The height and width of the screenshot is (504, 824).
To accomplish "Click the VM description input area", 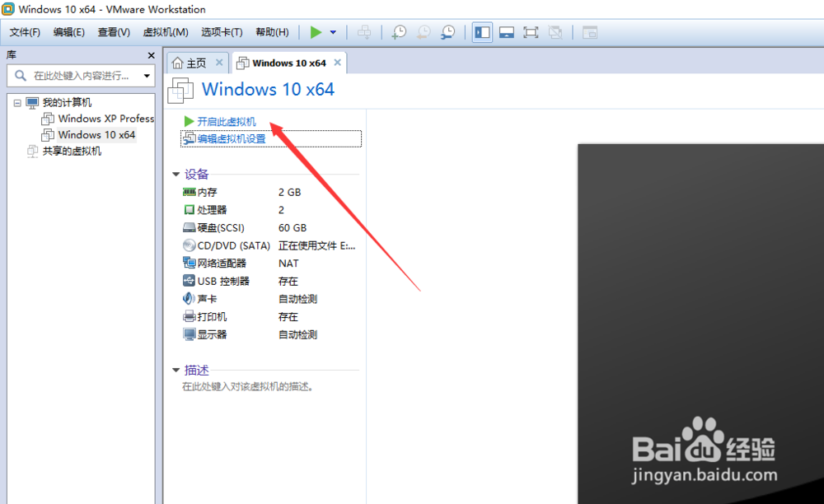I will (248, 387).
